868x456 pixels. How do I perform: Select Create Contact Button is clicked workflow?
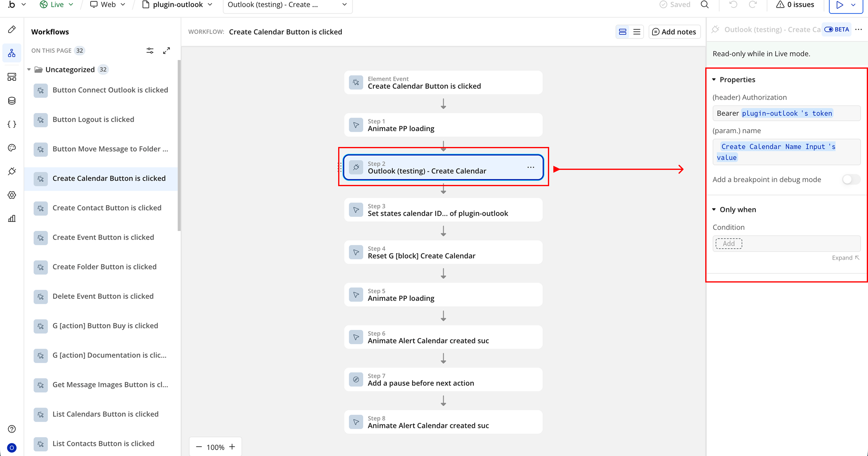pyautogui.click(x=107, y=208)
